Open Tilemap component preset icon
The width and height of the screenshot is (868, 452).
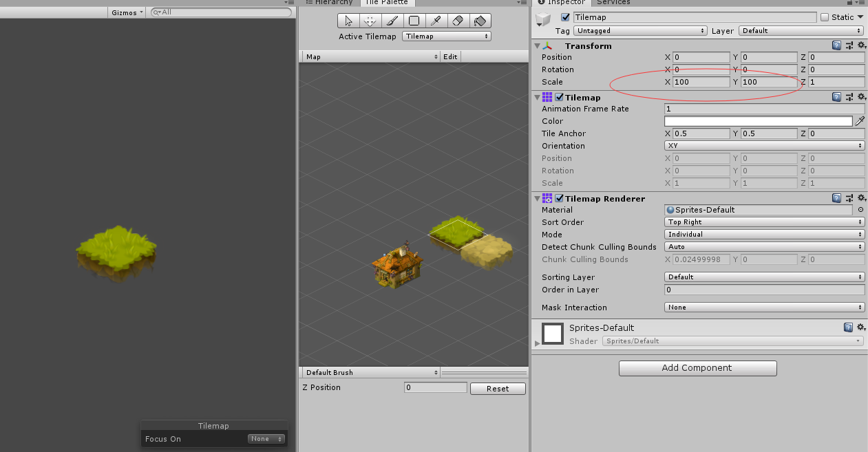[x=849, y=97]
